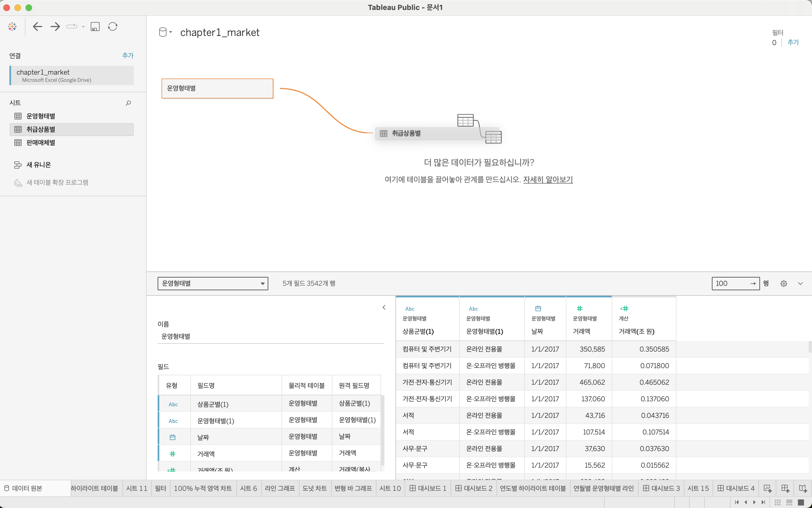Switch to the 대시보드 1 tab

pos(428,488)
